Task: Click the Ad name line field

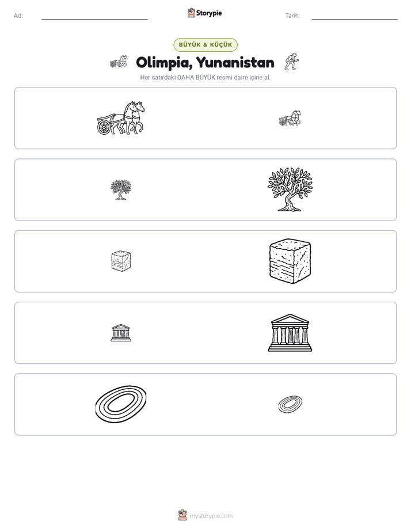Action: point(94,16)
